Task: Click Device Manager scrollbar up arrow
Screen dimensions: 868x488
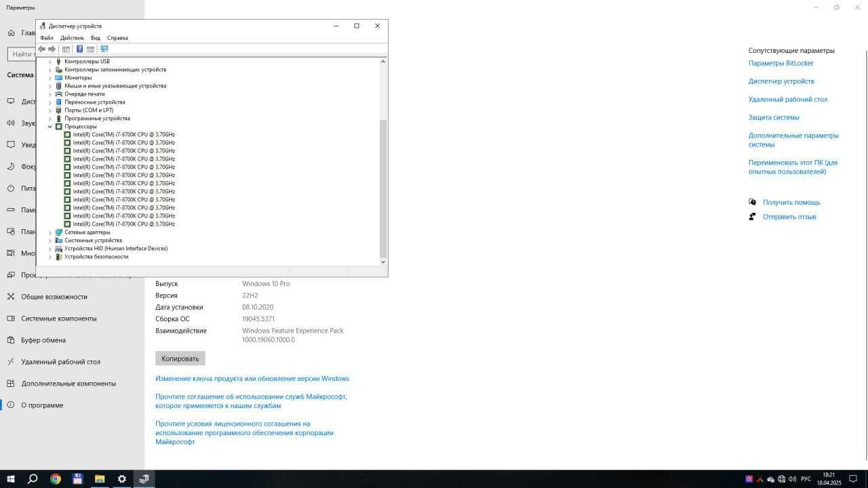Action: pos(383,62)
